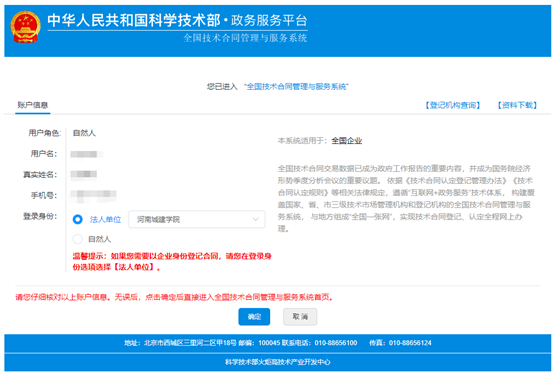This screenshot has height=372, width=554.
Task: Click the 全国企业 applicable scope text
Action: [x=347, y=141]
